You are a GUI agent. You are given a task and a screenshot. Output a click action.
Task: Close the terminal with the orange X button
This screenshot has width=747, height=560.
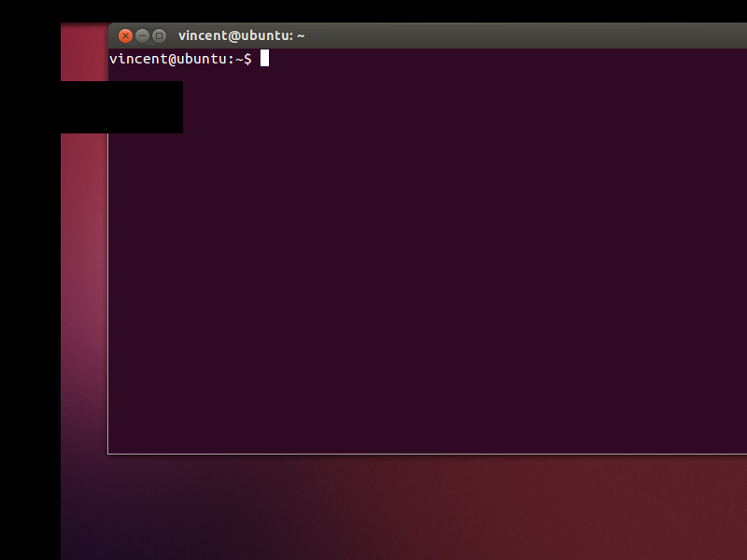(x=125, y=35)
